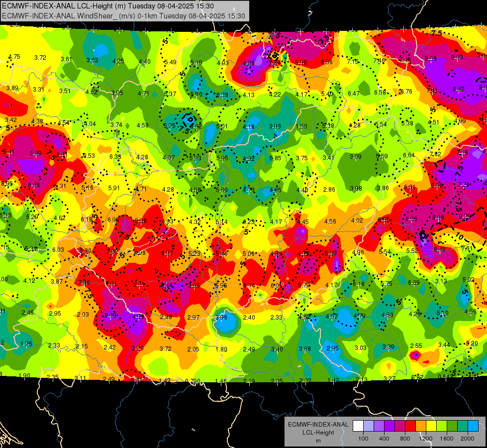Click the wind shear value 8.95

6,183
